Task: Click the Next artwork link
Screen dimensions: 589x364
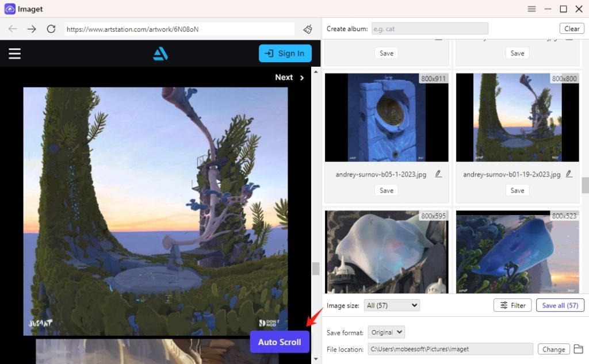Action: [288, 77]
